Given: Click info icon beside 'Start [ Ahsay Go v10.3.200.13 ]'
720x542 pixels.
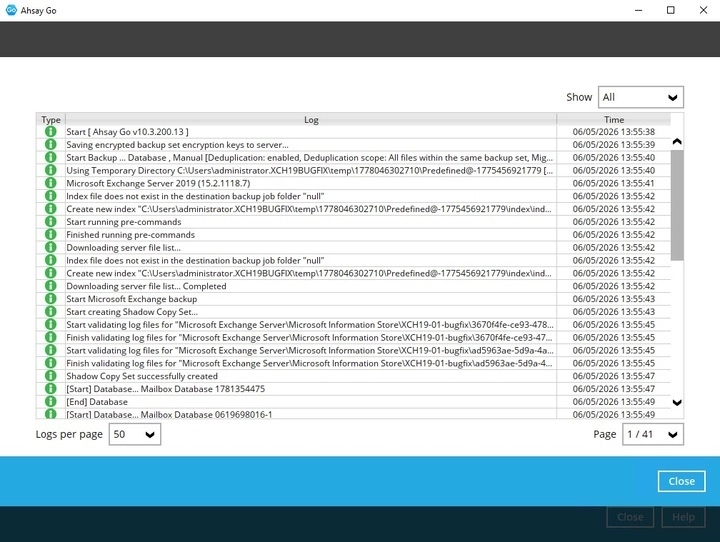Looking at the screenshot, I should (x=51, y=132).
